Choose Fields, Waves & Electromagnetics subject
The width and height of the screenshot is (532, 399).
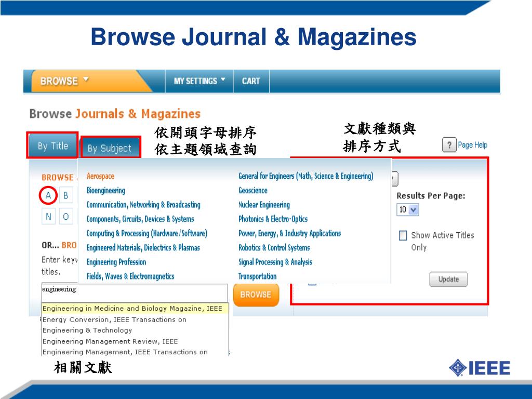pyautogui.click(x=130, y=276)
